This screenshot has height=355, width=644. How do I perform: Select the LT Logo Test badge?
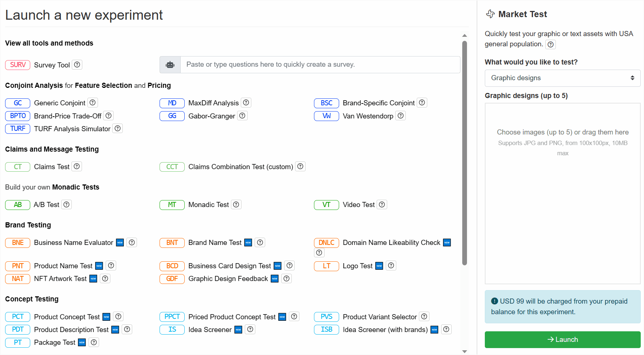click(x=326, y=266)
